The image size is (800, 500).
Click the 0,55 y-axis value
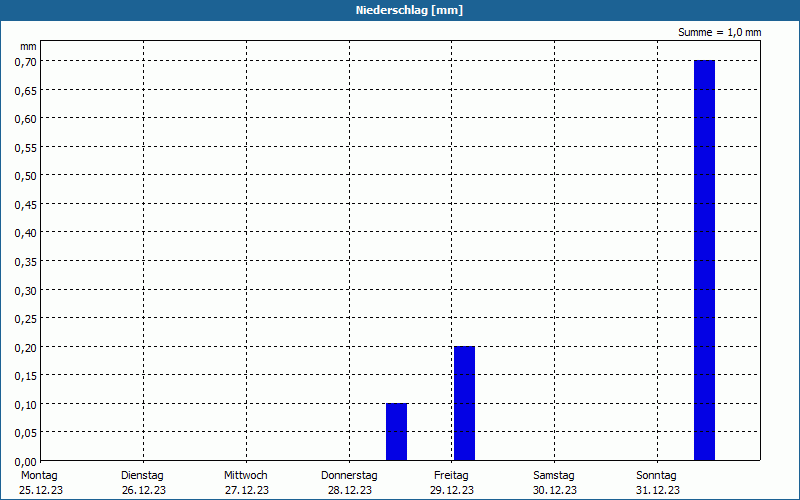(x=26, y=148)
